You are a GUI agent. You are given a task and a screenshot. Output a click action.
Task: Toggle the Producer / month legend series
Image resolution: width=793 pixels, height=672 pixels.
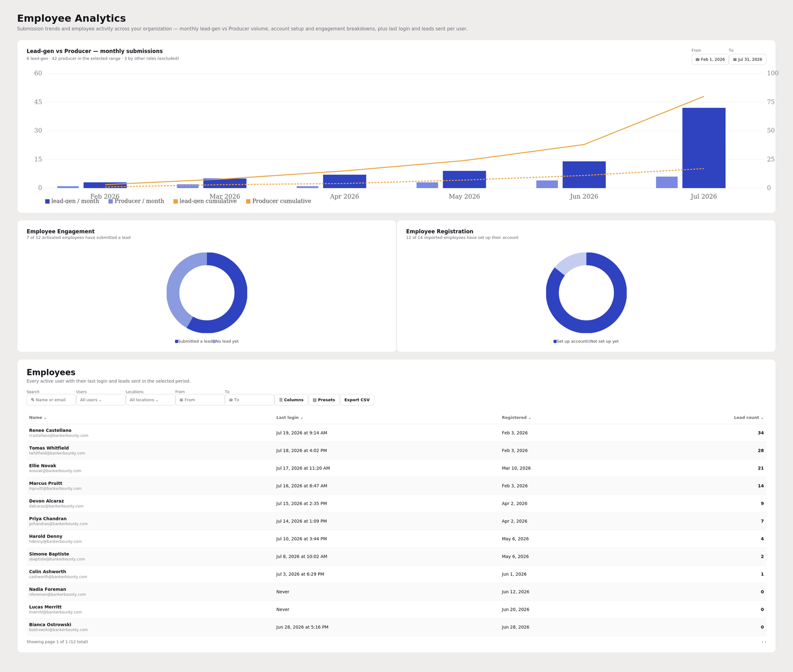pyautogui.click(x=136, y=201)
